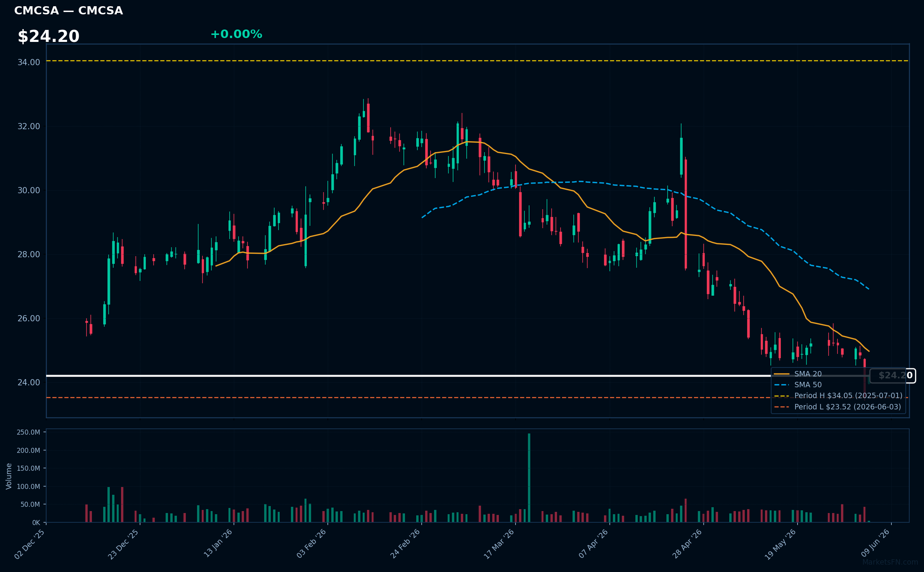Select the SMA 50 legend entry

click(x=808, y=385)
